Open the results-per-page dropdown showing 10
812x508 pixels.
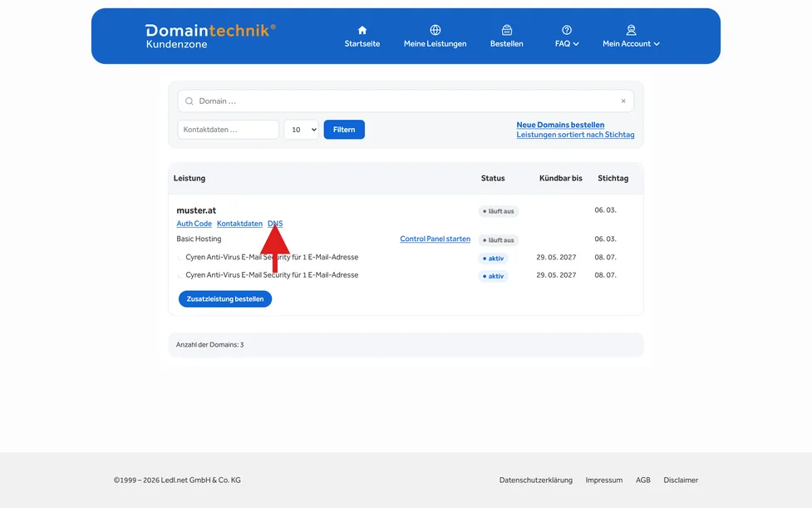pyautogui.click(x=301, y=130)
